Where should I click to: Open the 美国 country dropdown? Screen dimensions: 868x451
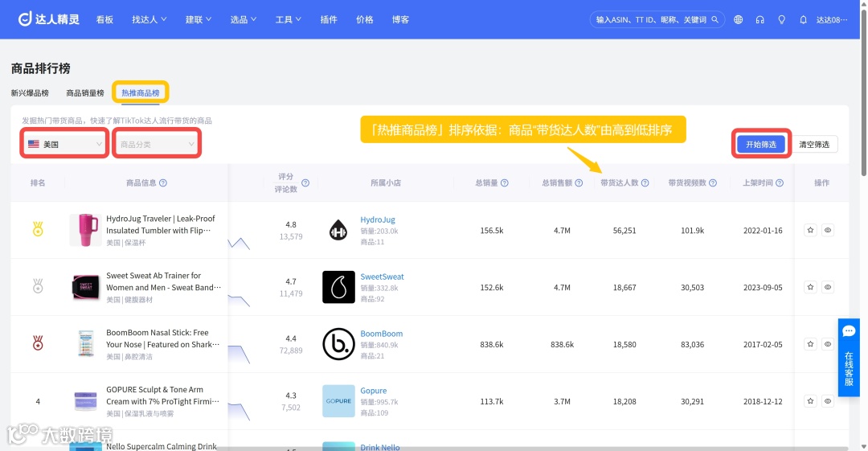coord(65,144)
